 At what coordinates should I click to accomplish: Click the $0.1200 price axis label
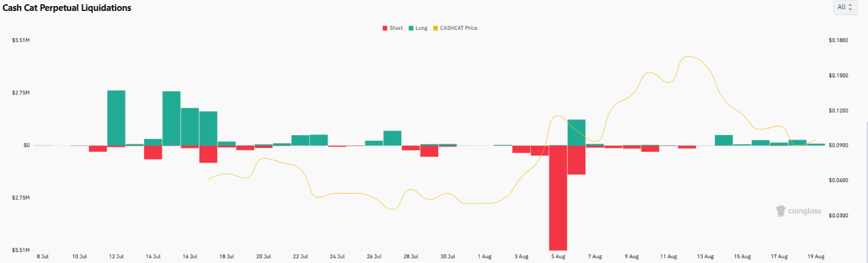point(838,111)
